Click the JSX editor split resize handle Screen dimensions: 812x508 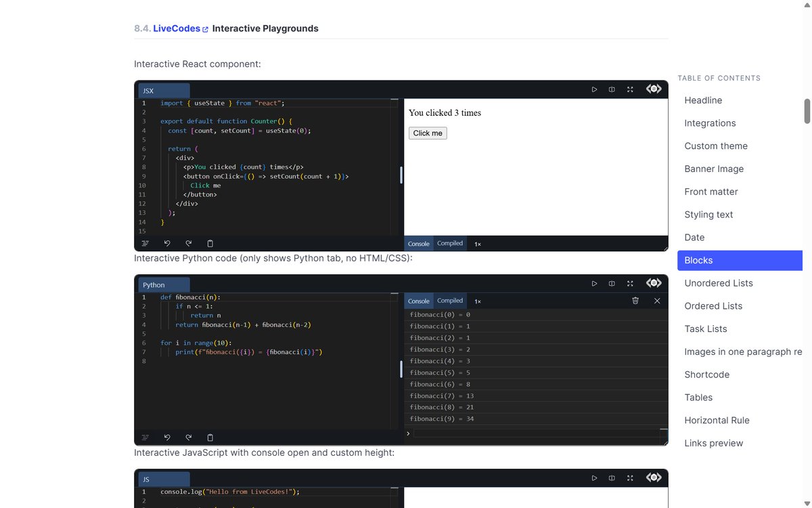(401, 175)
